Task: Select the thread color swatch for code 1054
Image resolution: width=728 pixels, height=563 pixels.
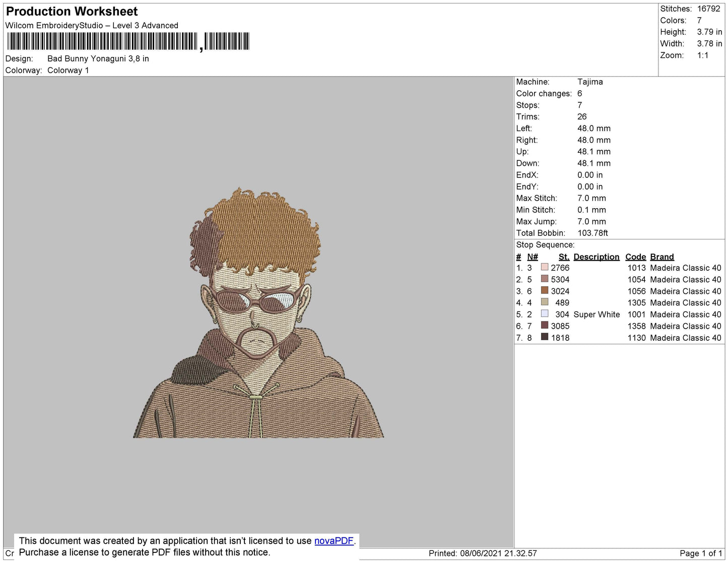Action: click(545, 278)
